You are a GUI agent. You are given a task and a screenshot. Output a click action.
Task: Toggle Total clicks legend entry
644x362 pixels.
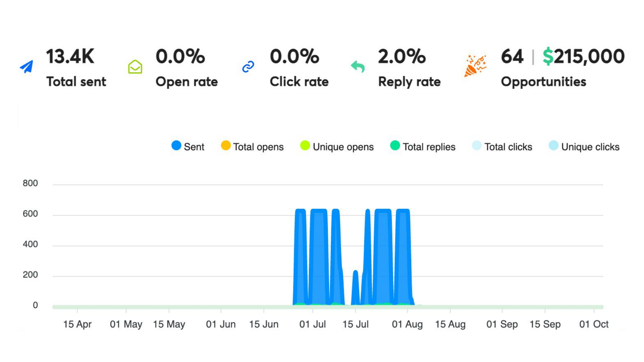pos(477,146)
